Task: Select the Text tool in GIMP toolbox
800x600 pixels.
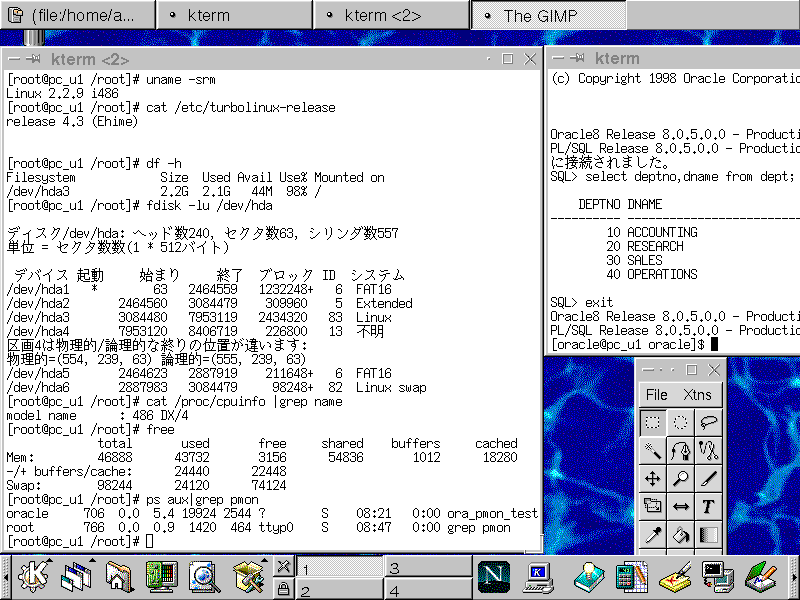Action: (708, 506)
